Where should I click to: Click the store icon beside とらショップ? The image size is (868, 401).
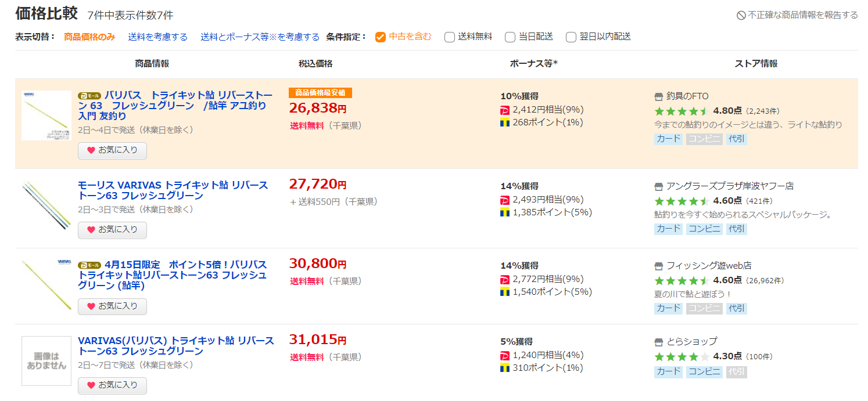659,342
